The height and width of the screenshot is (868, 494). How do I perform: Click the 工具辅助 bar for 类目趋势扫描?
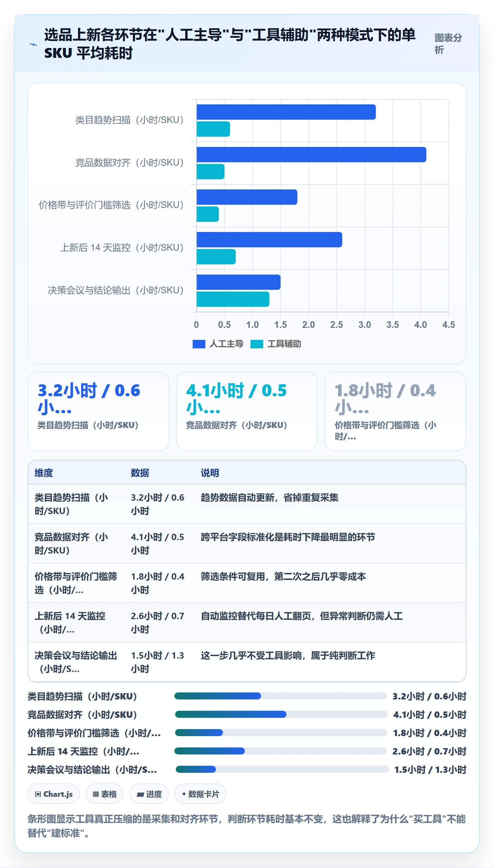tap(213, 129)
